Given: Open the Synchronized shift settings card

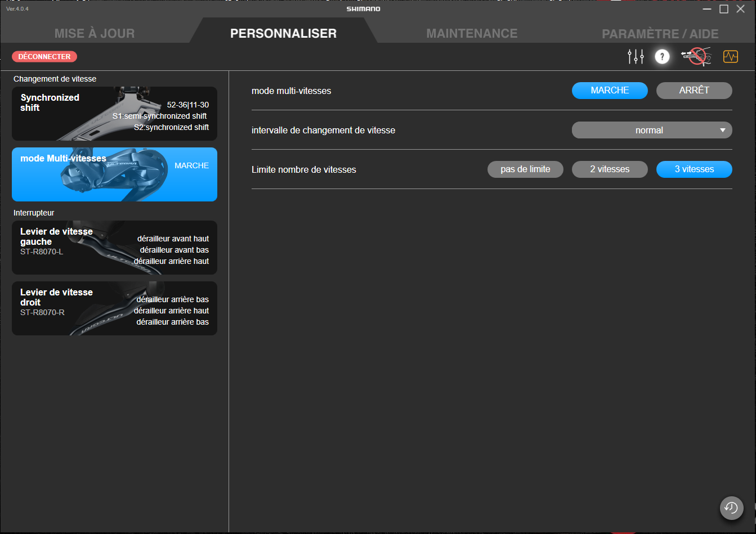Looking at the screenshot, I should click(x=114, y=114).
